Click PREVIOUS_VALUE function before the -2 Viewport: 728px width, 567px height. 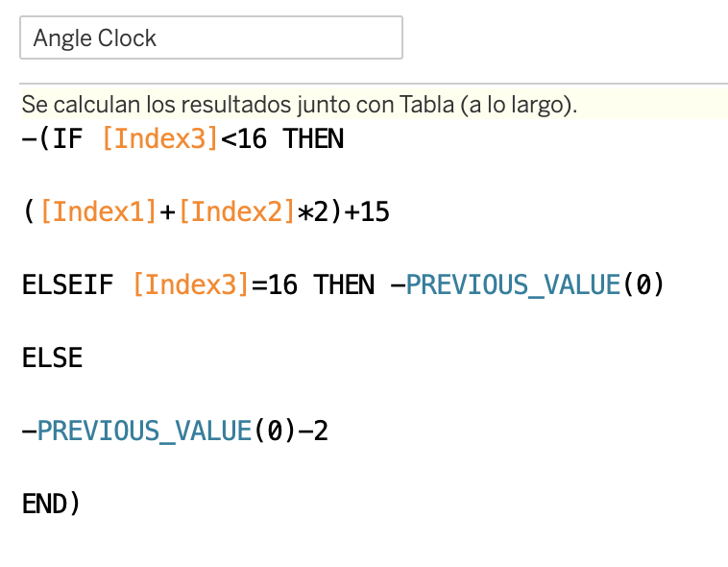144,431
